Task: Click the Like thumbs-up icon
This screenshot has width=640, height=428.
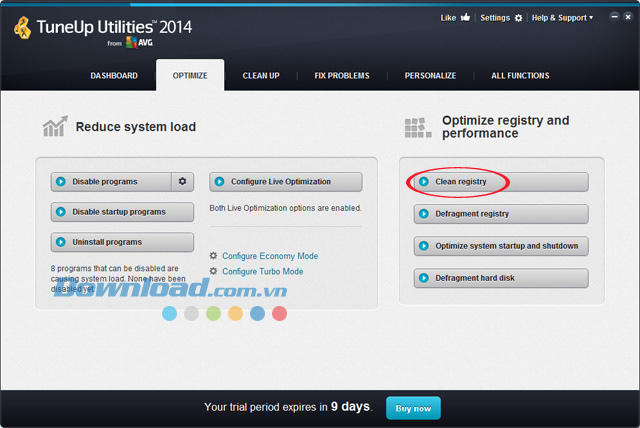Action: pyautogui.click(x=465, y=17)
